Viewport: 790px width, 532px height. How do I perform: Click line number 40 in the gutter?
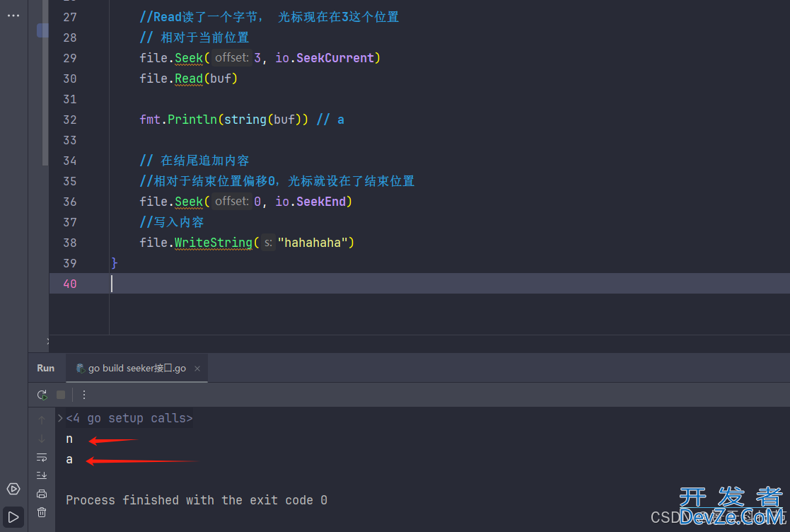click(70, 284)
